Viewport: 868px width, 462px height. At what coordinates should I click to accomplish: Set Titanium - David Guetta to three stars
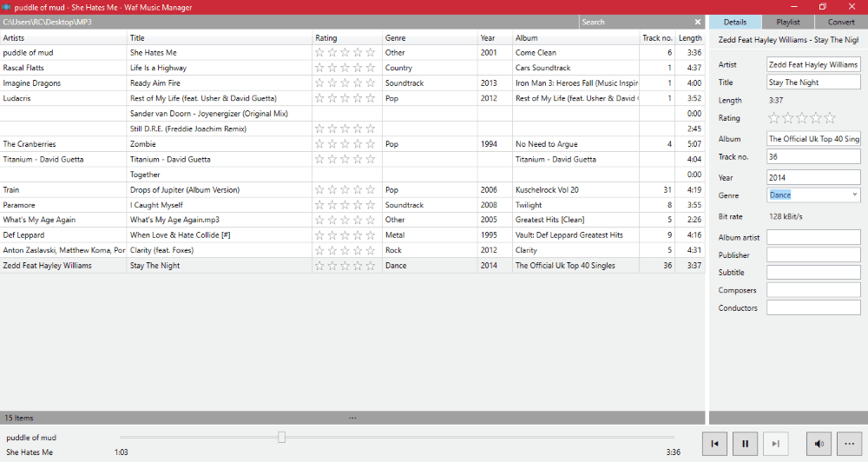[345, 160]
